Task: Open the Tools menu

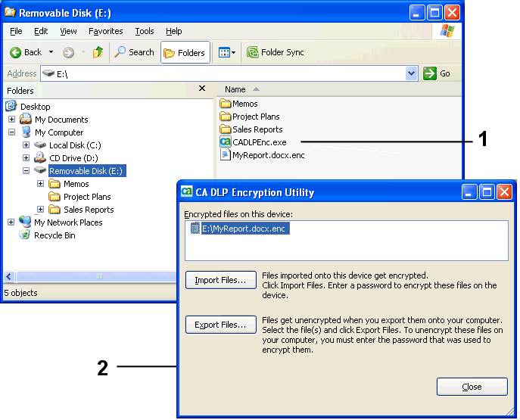Action: [145, 31]
